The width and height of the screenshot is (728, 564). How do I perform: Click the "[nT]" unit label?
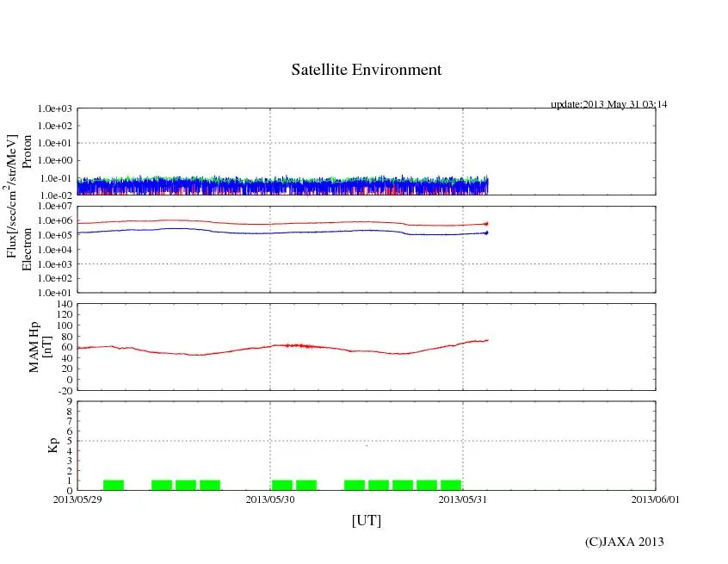(46, 347)
